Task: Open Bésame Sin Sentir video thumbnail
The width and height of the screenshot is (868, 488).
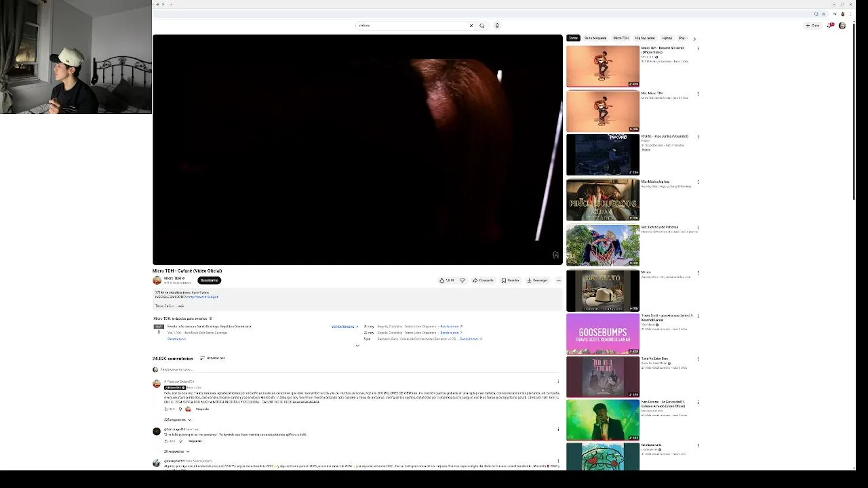Action: pyautogui.click(x=603, y=66)
